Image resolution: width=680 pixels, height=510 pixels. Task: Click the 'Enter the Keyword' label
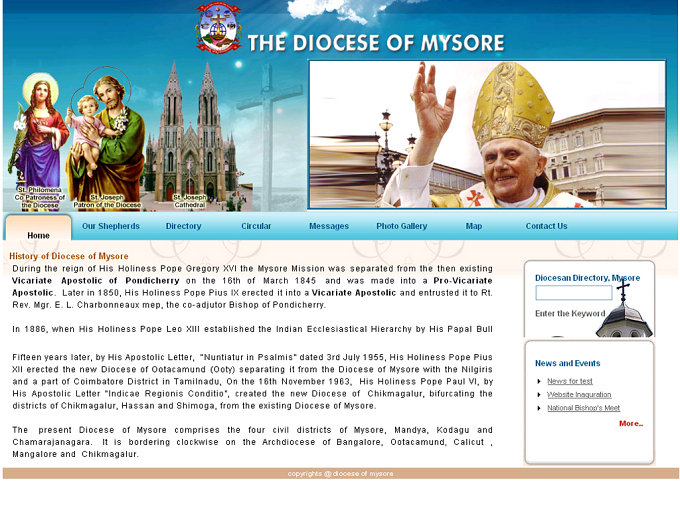[570, 314]
